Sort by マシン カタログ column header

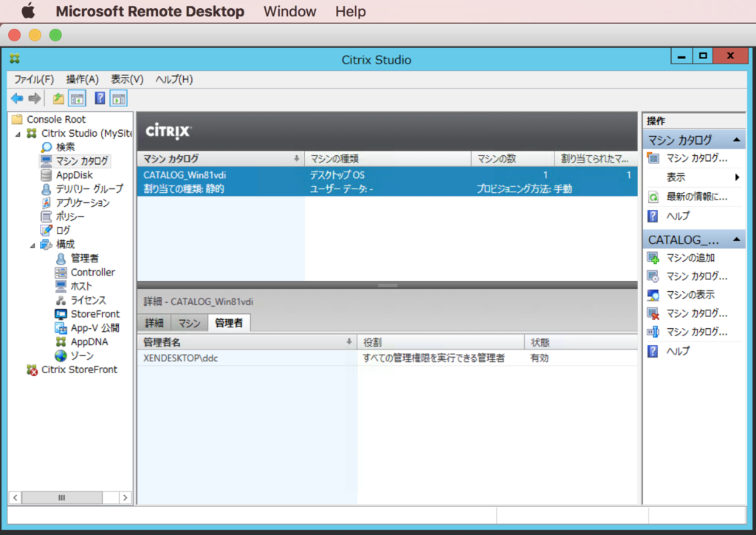[x=221, y=158]
